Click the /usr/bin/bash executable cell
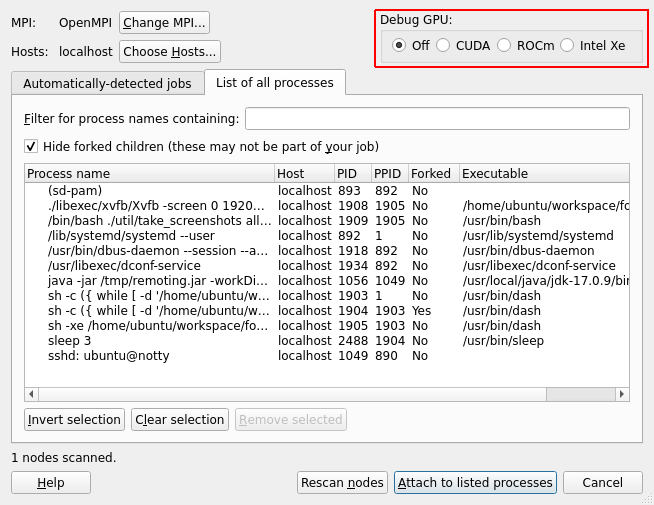The image size is (654, 505). click(501, 221)
